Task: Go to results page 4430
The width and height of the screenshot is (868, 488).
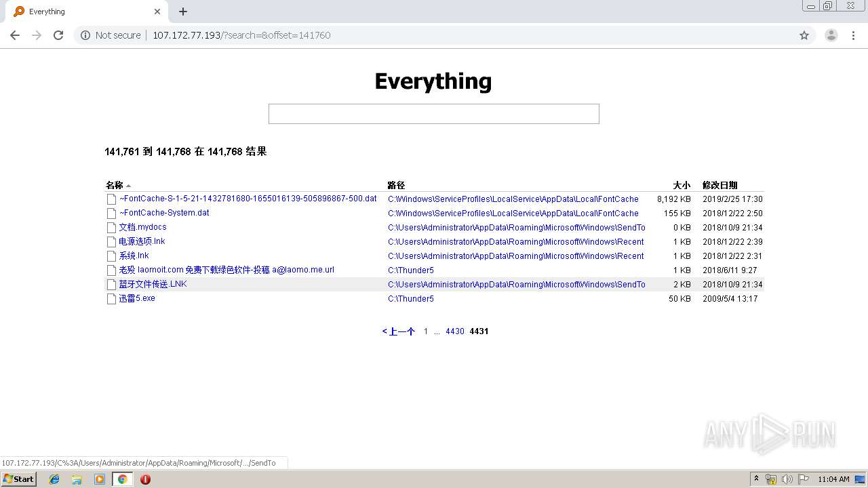Action: [455, 331]
